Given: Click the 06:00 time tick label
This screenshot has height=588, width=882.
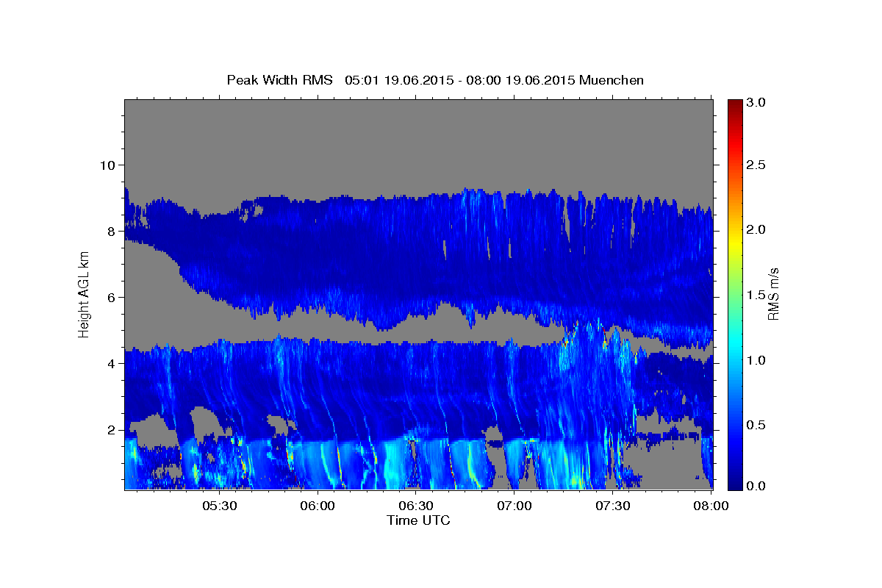Looking at the screenshot, I should [318, 506].
